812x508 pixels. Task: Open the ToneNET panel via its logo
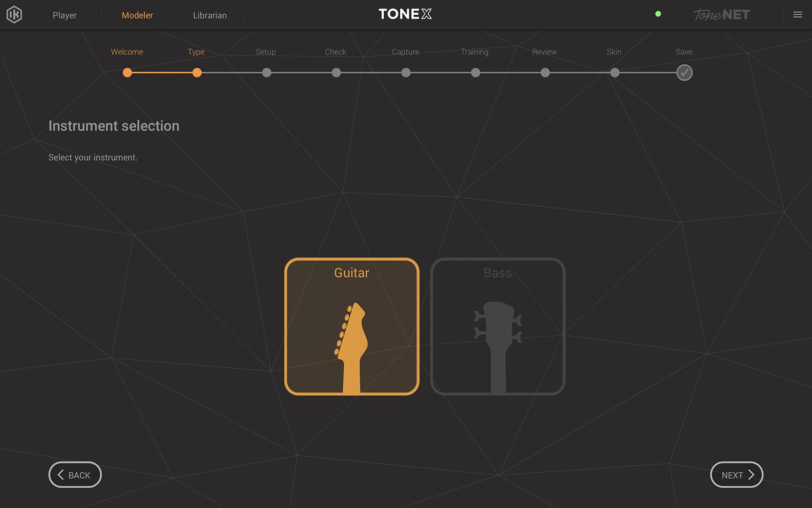721,14
